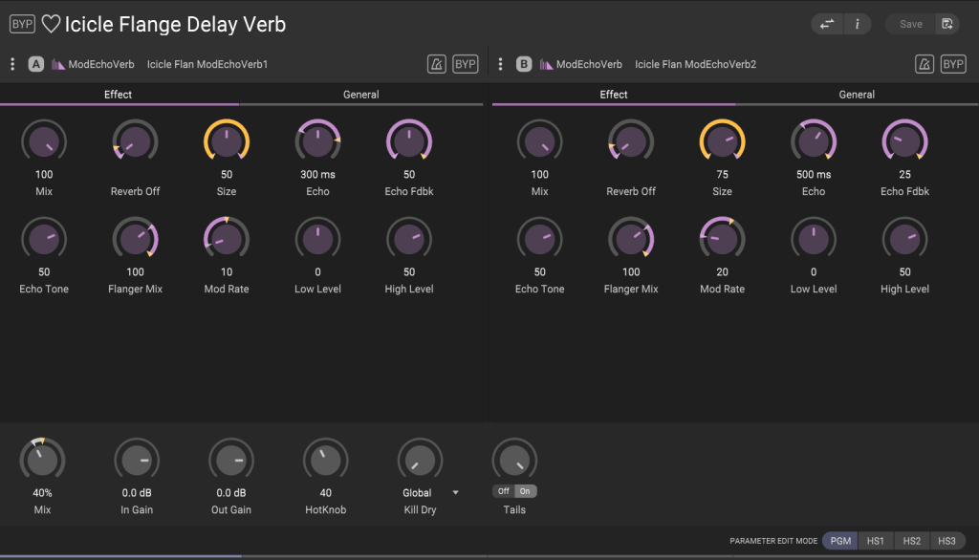
Task: Switch slot B to the Effect tab
Action: point(614,95)
